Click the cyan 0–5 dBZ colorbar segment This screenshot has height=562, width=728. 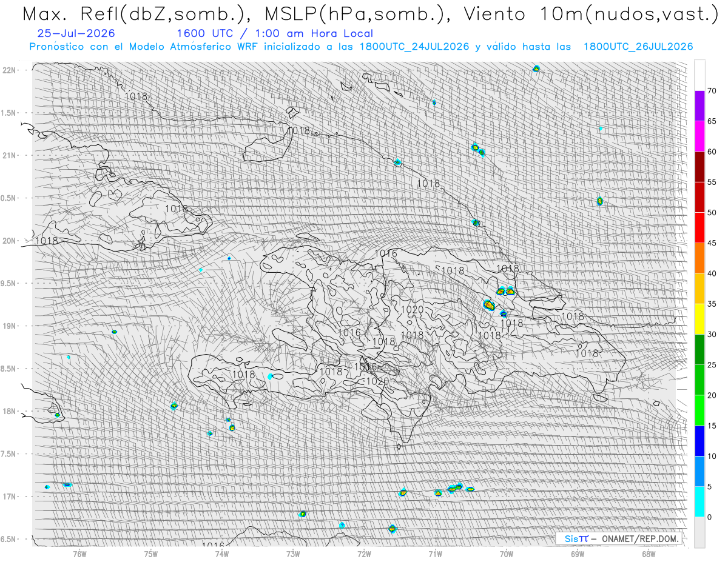click(x=699, y=501)
